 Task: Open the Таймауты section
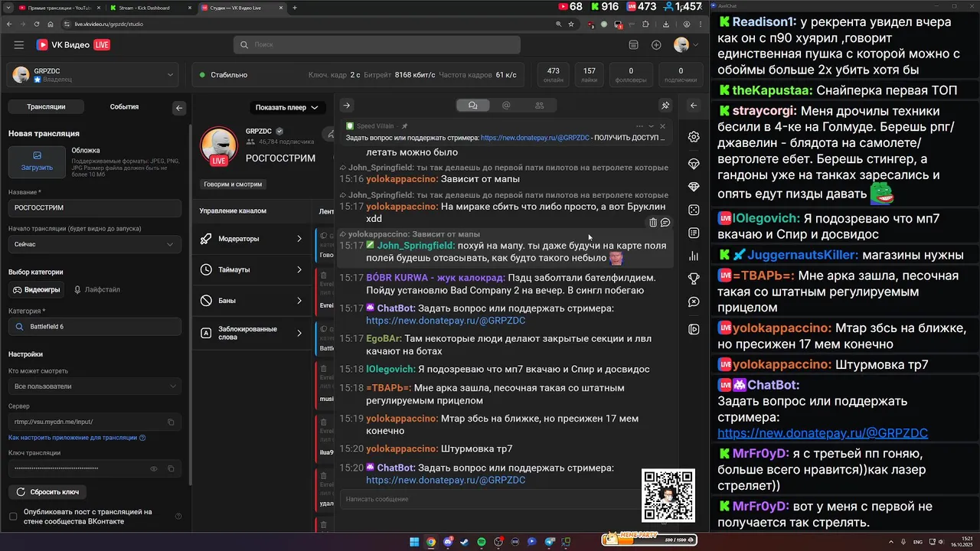pyautogui.click(x=251, y=270)
